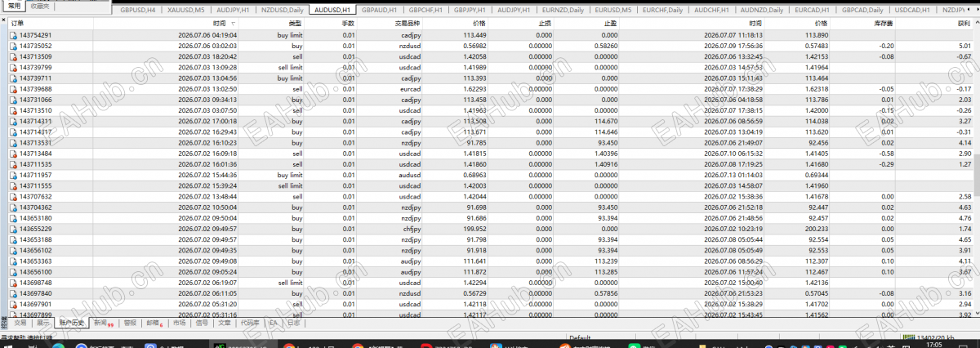This screenshot has height=348, width=980.
Task: Click the order icon for 143653188
Action: pos(13,239)
